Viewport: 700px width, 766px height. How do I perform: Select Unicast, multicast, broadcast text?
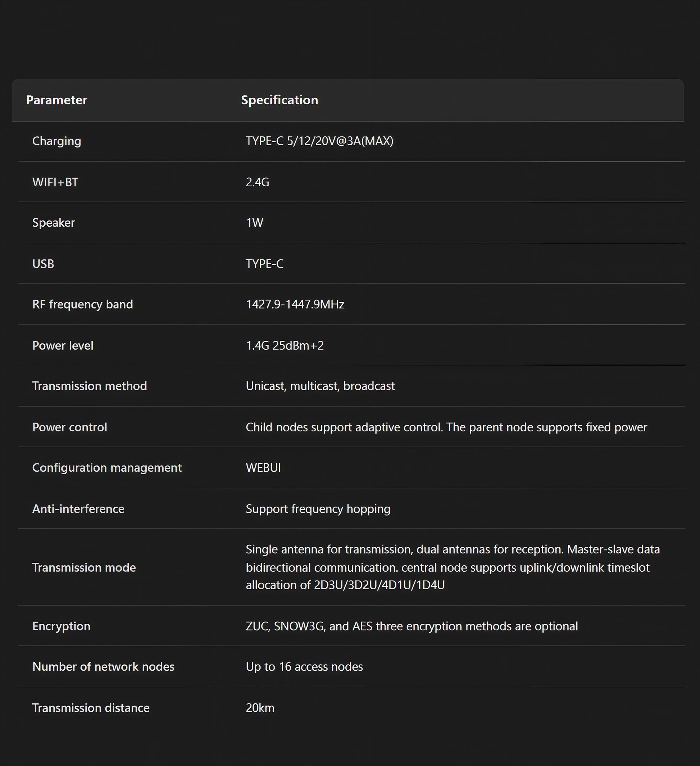click(320, 386)
